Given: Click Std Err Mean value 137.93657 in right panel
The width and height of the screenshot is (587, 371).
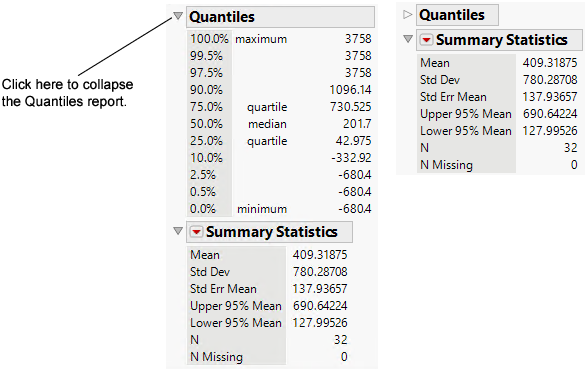Looking at the screenshot, I should click(550, 97).
